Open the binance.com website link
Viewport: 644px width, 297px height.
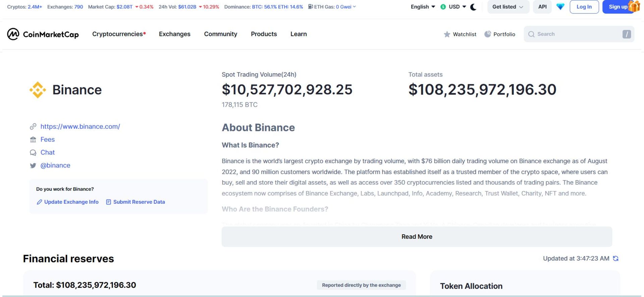pyautogui.click(x=80, y=127)
